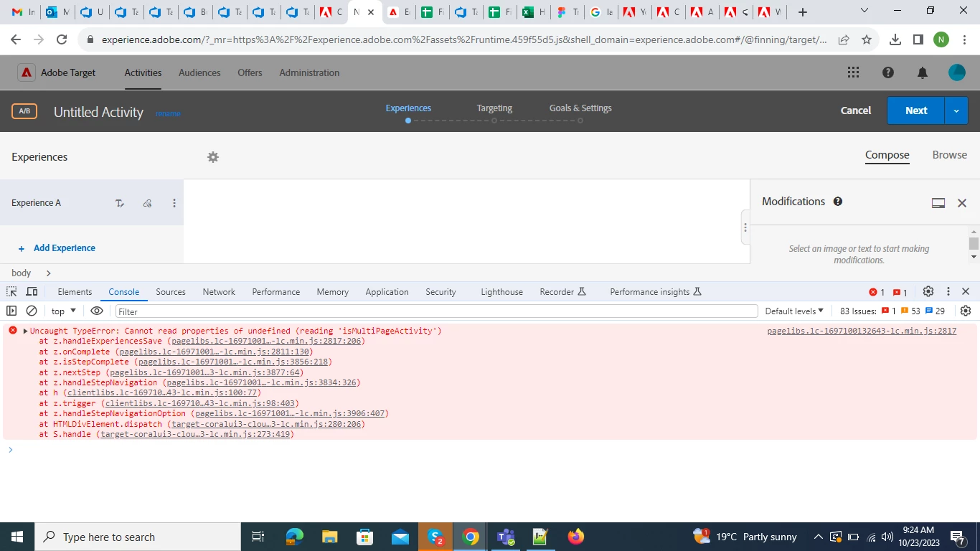
Task: Open the Experiences settings gear
Action: 213,157
